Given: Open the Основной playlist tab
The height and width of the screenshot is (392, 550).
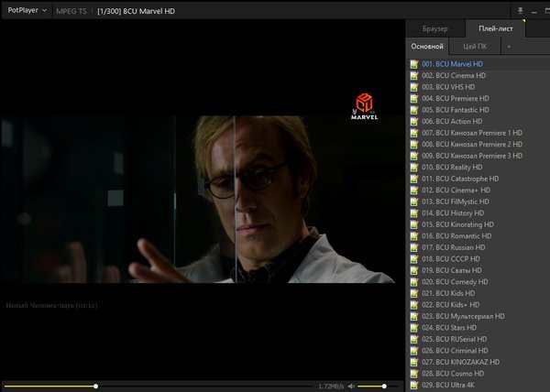Looking at the screenshot, I should click(x=427, y=46).
